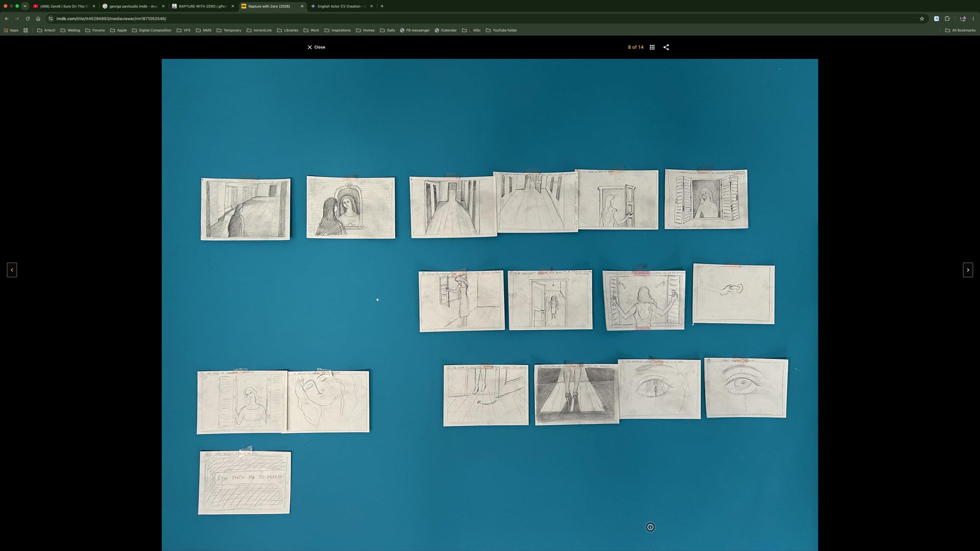Open the photo gallery grid view

[x=652, y=47]
